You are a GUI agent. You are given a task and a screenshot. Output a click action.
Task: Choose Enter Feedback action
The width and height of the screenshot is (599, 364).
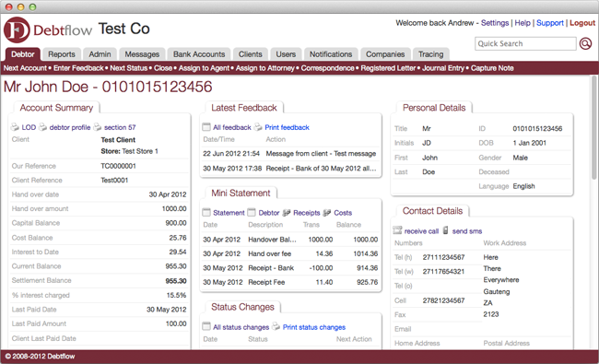tap(78, 68)
